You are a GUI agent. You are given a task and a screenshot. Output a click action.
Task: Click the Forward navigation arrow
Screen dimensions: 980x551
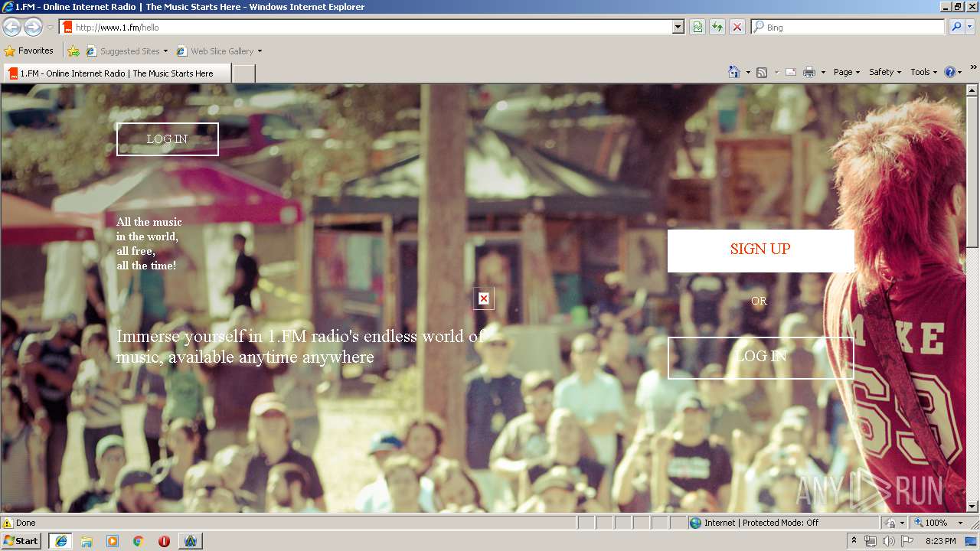(33, 28)
